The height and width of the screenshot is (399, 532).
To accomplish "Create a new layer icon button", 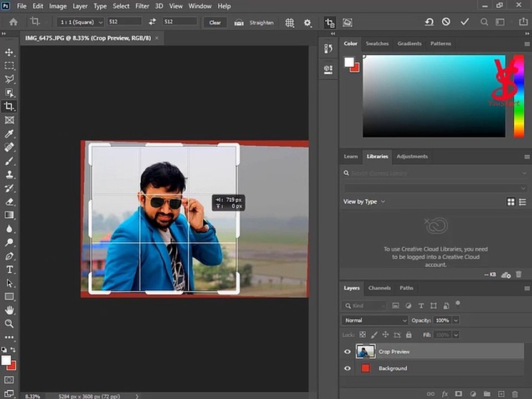I will pyautogui.click(x=501, y=393).
